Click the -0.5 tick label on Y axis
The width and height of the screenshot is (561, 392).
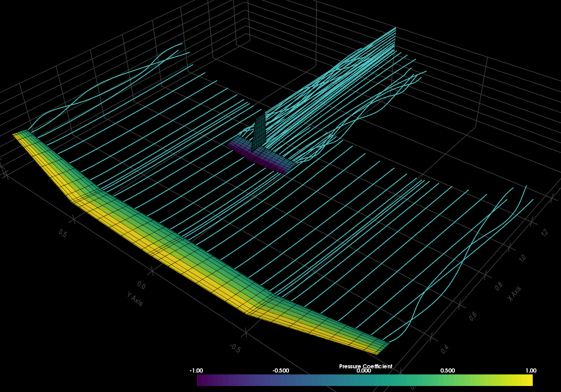coord(236,348)
